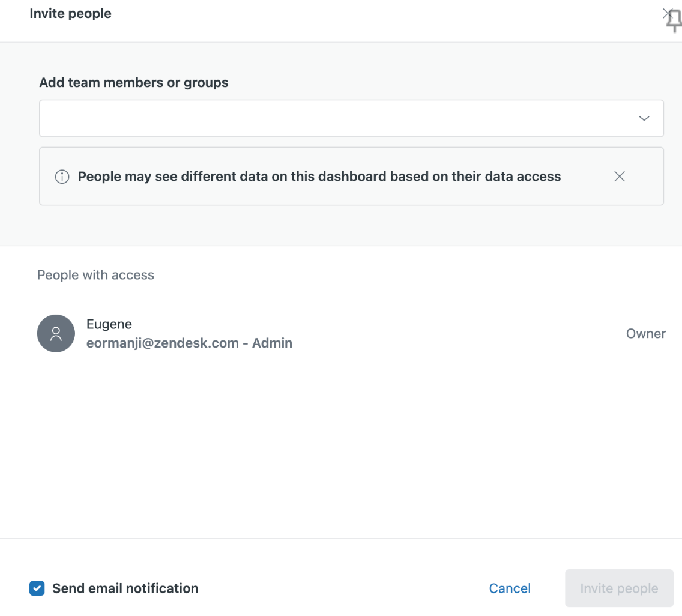Click the empty area below Eugene's entry
682x616 pixels.
(341, 444)
